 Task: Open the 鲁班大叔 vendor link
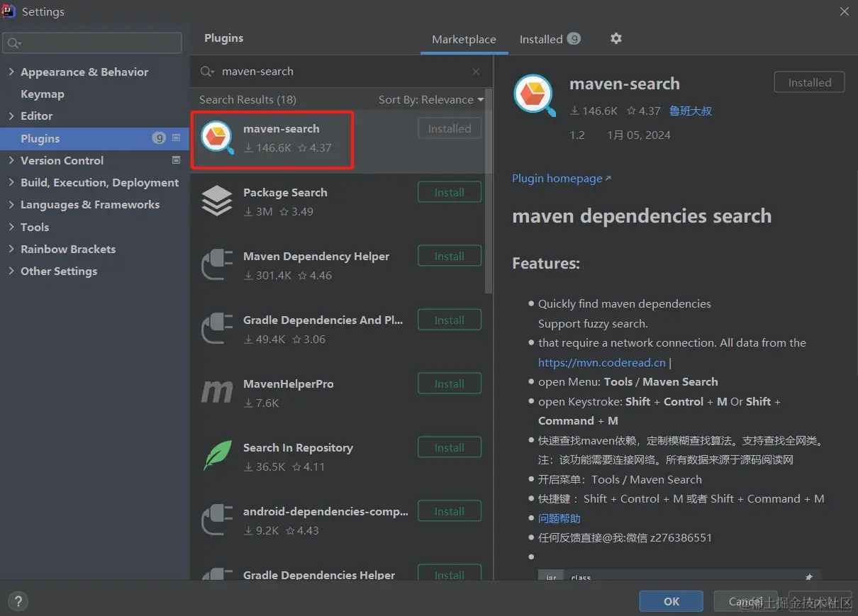tap(691, 111)
